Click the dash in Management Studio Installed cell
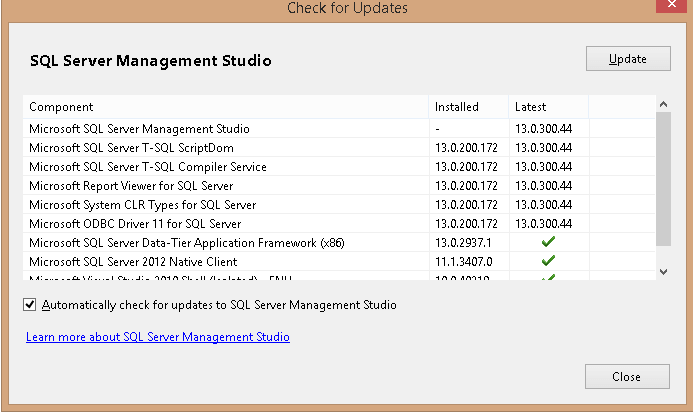Viewport: 693px width, 412px height. (438, 129)
